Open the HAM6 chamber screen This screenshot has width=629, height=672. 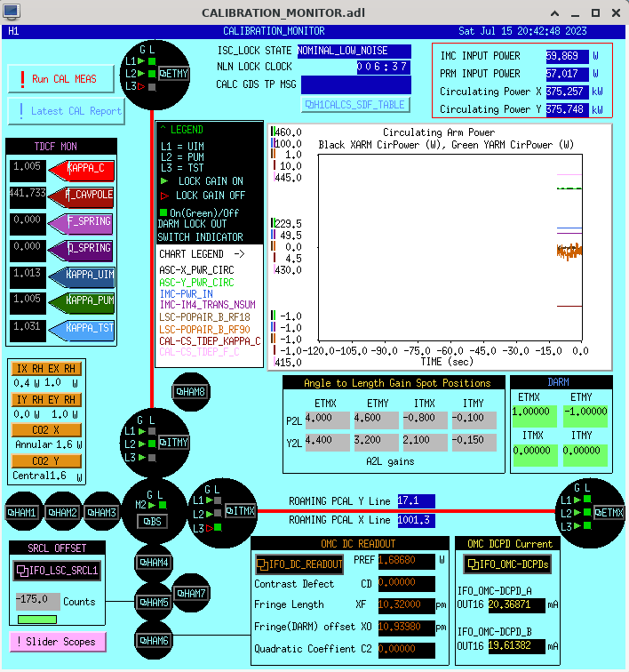coord(154,640)
